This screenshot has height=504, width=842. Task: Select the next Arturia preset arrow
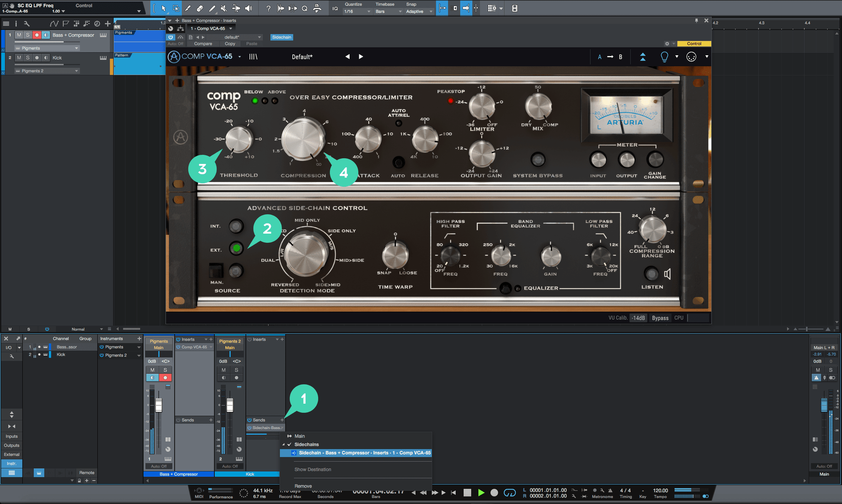tap(361, 57)
